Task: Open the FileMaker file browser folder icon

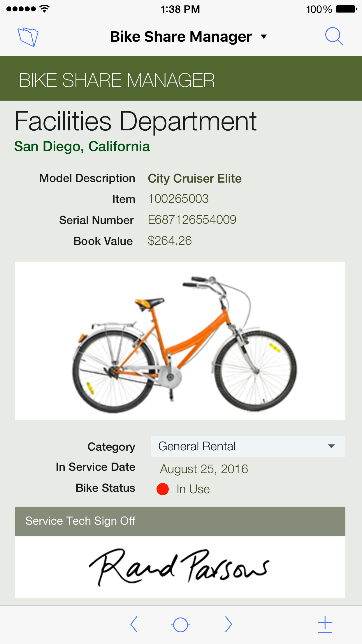Action: click(x=28, y=37)
